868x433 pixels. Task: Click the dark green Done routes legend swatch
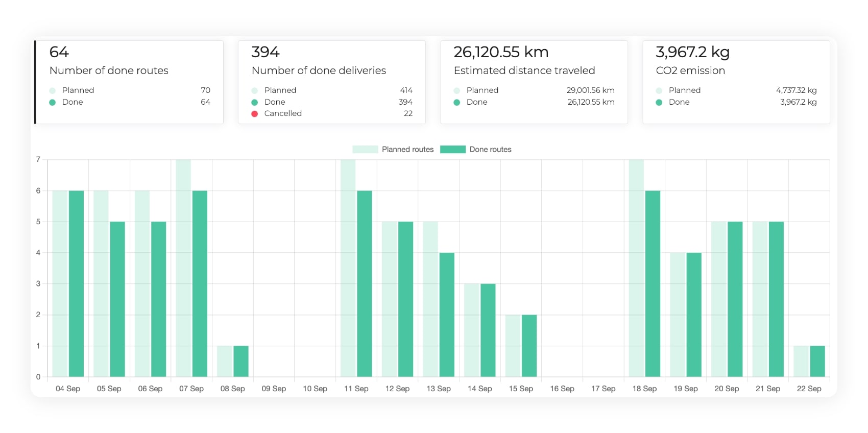pos(453,150)
